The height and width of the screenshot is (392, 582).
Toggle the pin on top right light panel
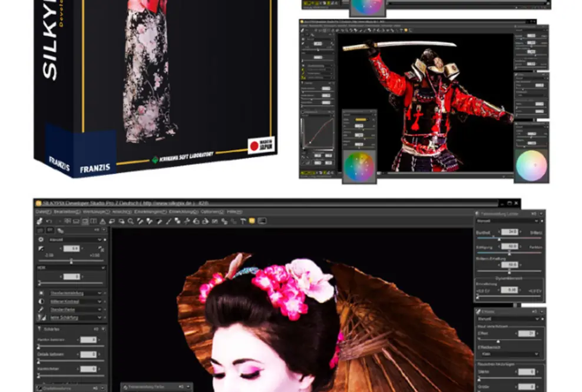pos(534,214)
